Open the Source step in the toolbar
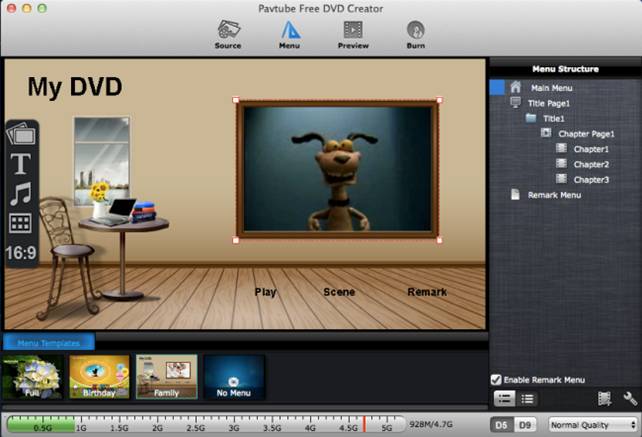Viewport: 642px width, 437px height. click(228, 34)
